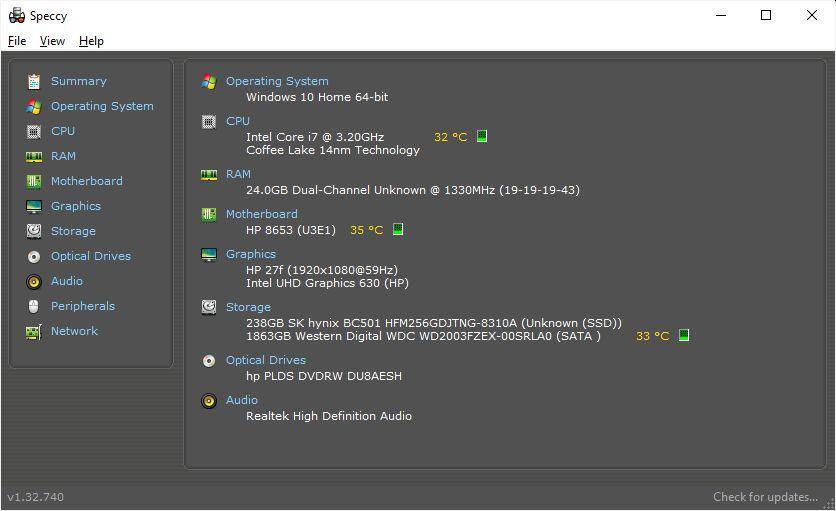This screenshot has width=836, height=511.
Task: Open the Graphics heading link in main panel
Action: [251, 254]
